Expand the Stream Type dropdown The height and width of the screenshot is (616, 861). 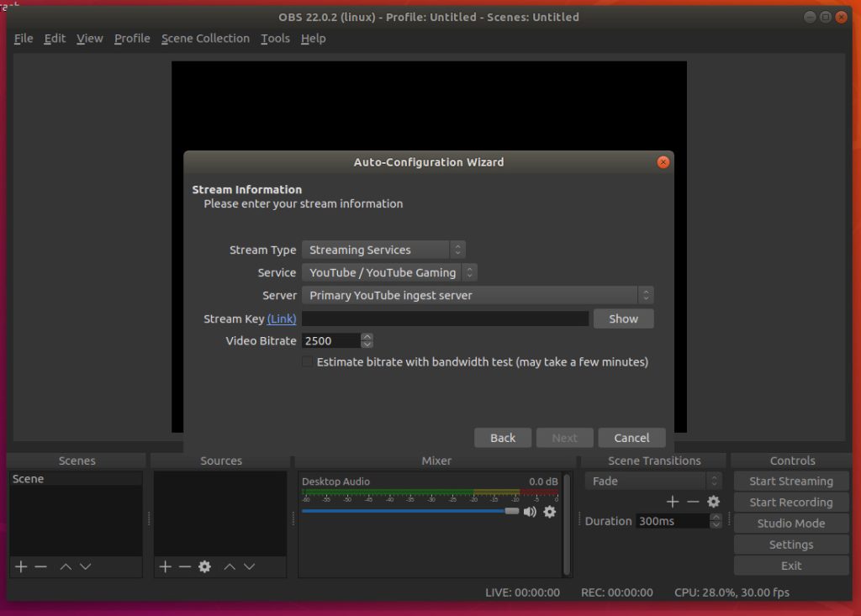tap(383, 250)
